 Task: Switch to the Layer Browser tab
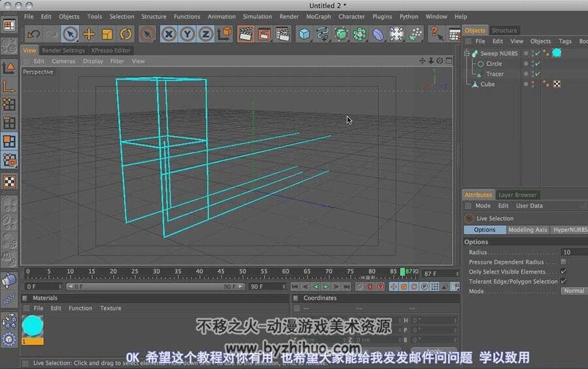[517, 195]
